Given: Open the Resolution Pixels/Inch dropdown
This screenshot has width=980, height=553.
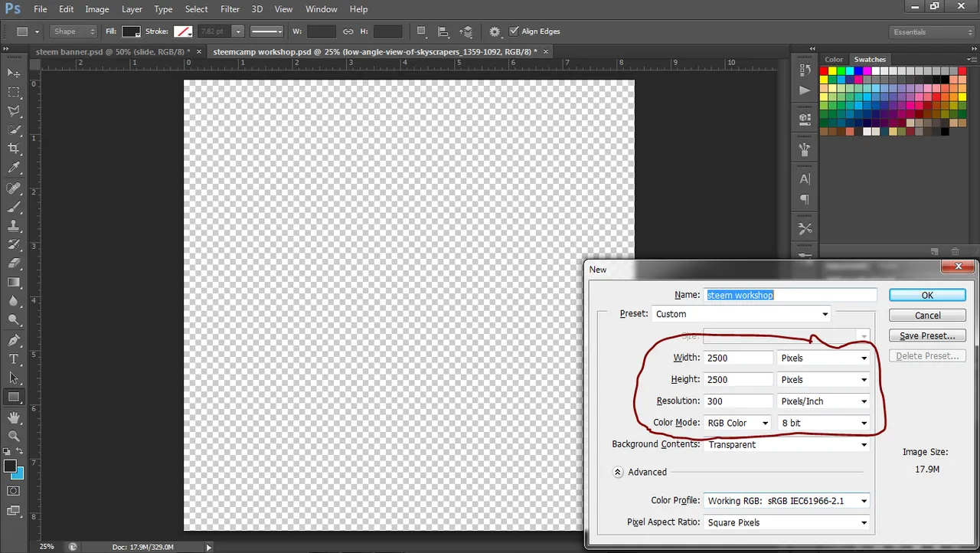Looking at the screenshot, I should (824, 401).
